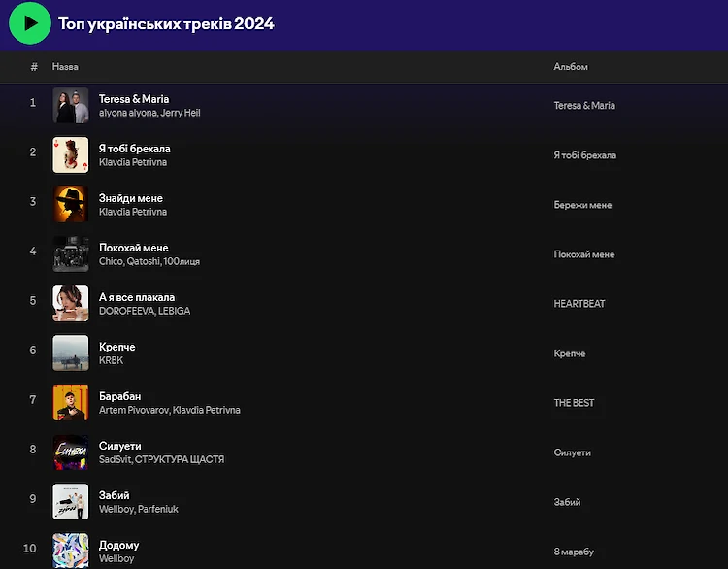This screenshot has width=728, height=569.
Task: Open artists Artem Pivovarov, Klavdia Petrivna
Action: click(x=170, y=410)
